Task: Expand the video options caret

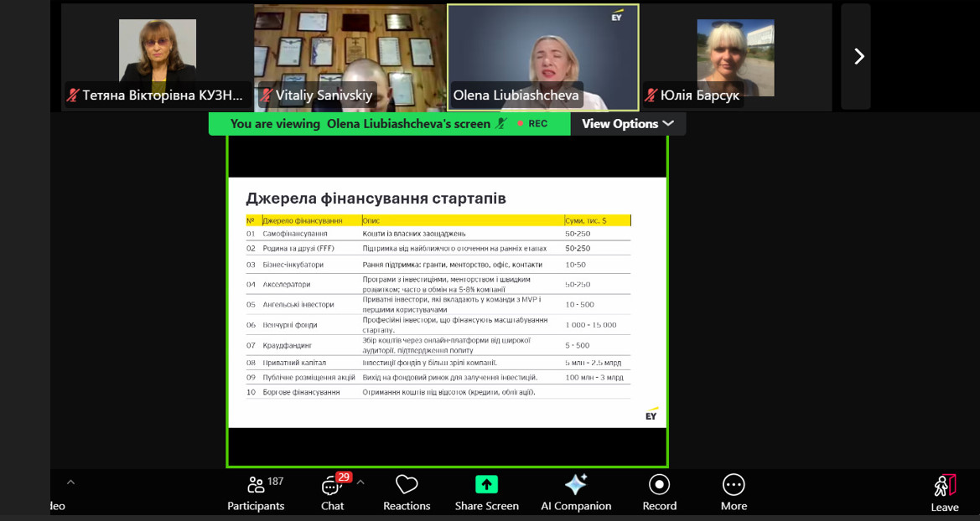Action: (70, 482)
